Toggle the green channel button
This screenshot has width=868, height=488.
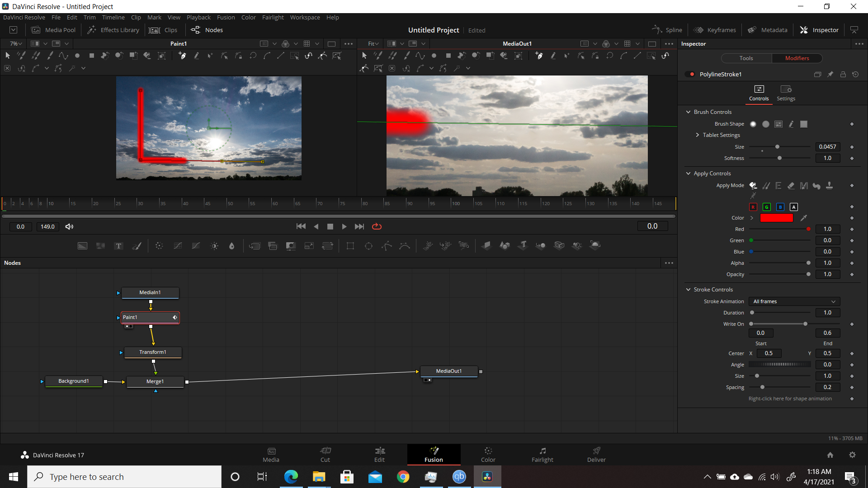(767, 207)
